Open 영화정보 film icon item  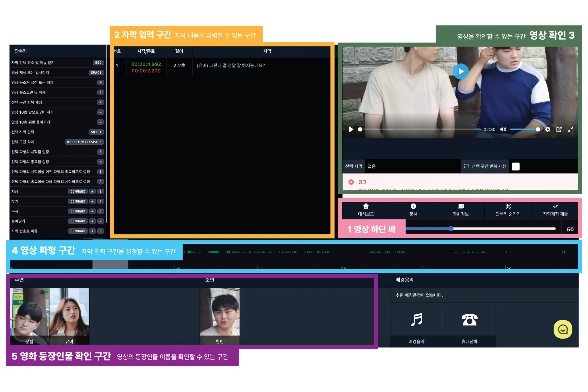click(461, 210)
